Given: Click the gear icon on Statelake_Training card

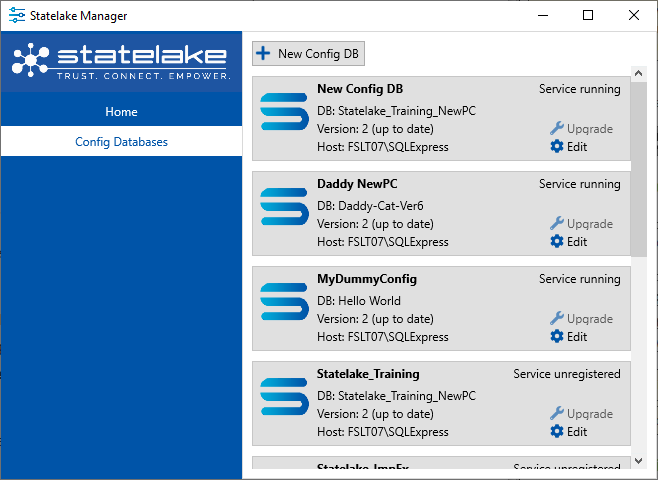Looking at the screenshot, I should coord(557,431).
